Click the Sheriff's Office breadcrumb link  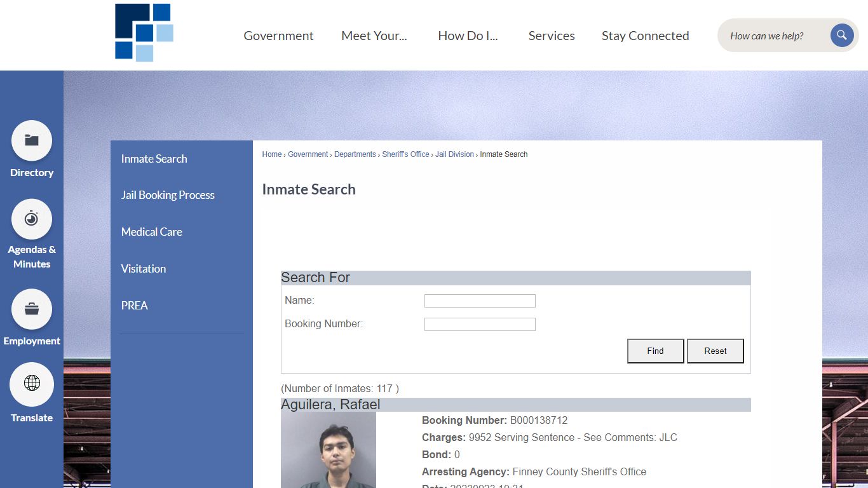[x=406, y=154]
